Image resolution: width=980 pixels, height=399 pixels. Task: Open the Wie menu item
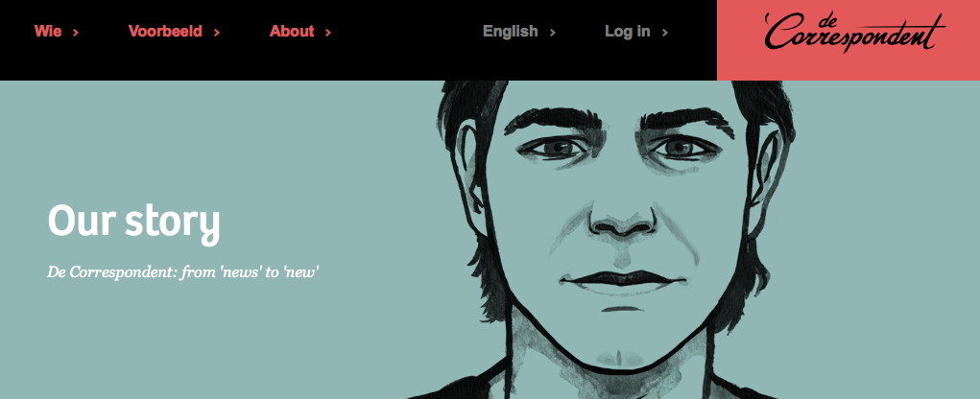tap(48, 32)
